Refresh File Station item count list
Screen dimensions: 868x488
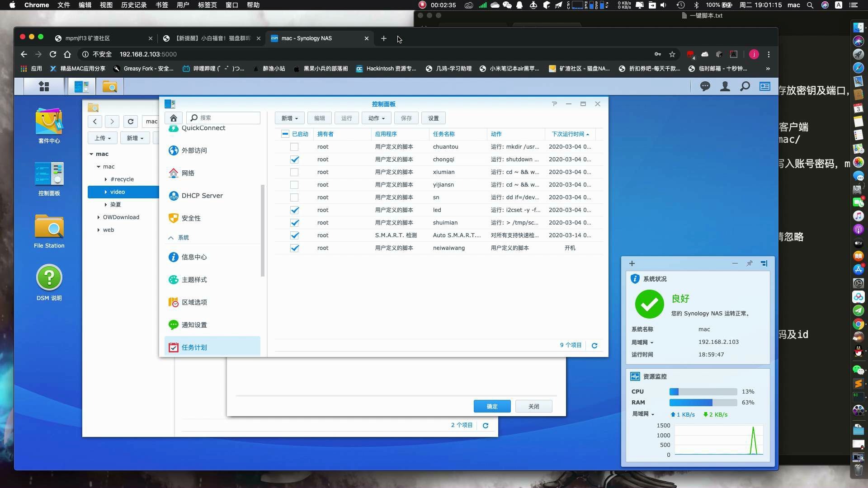pos(486,425)
